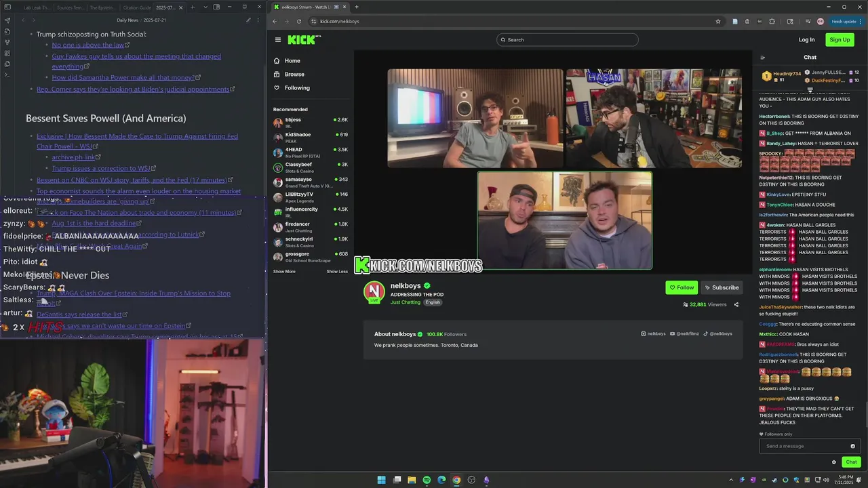Open recommended channel influencercity
This screenshot has height=488, width=868.
pyautogui.click(x=311, y=211)
